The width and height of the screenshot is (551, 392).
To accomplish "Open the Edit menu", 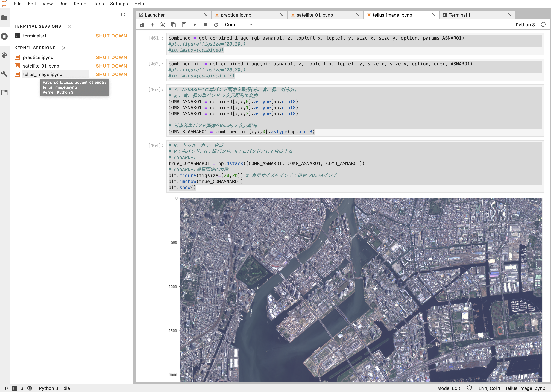I will [32, 4].
